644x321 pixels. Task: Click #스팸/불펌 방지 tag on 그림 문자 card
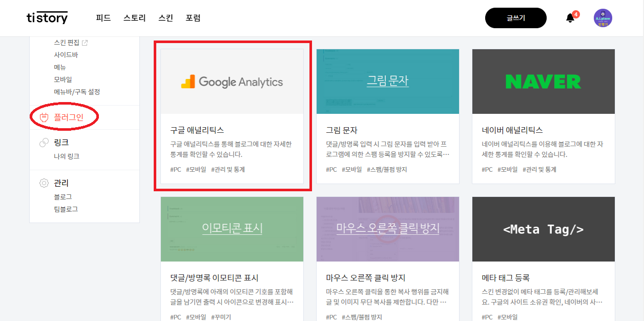point(387,169)
